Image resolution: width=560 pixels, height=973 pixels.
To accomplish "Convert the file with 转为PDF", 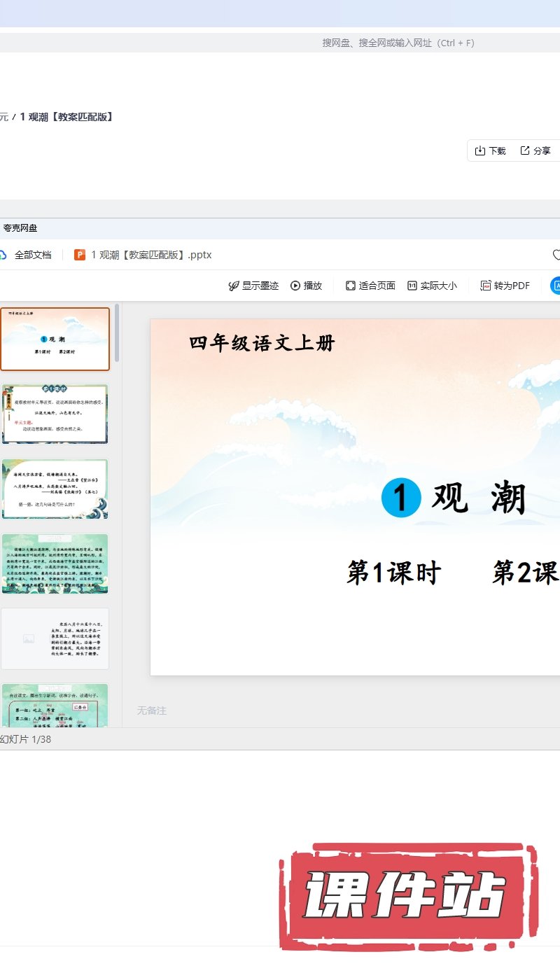I will (505, 286).
